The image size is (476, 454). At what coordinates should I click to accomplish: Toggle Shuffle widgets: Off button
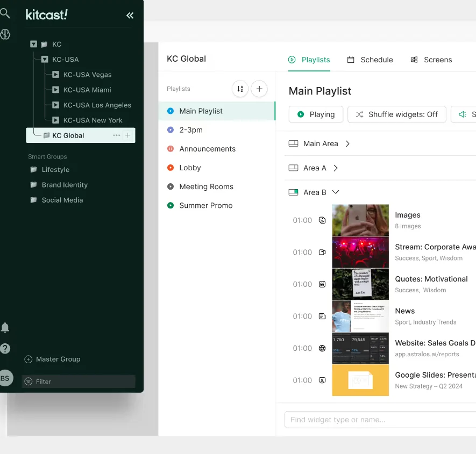point(397,114)
